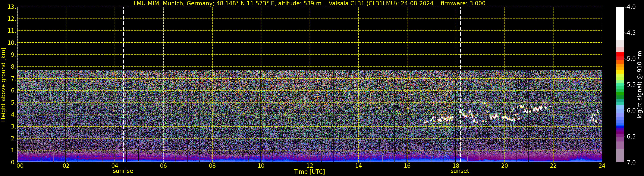This screenshot has height=176, width=644.
Task: Click the "3." tick on the height axis
Action: click(13, 127)
